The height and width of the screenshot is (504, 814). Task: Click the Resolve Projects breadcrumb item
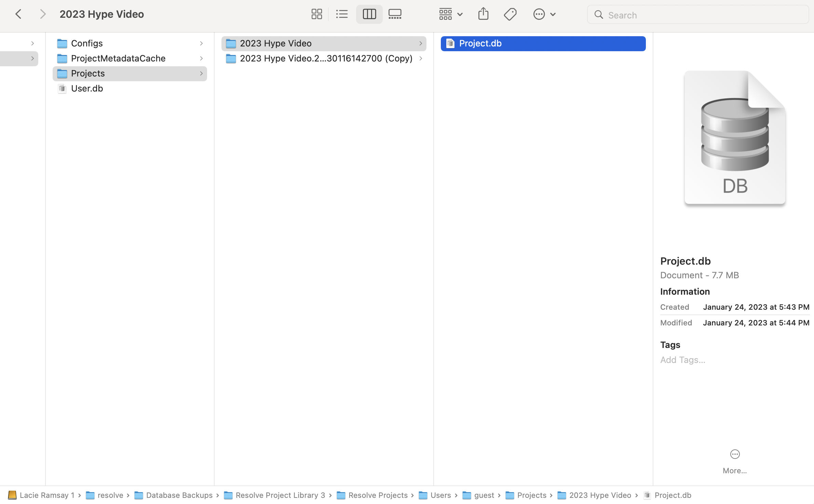[379, 495]
